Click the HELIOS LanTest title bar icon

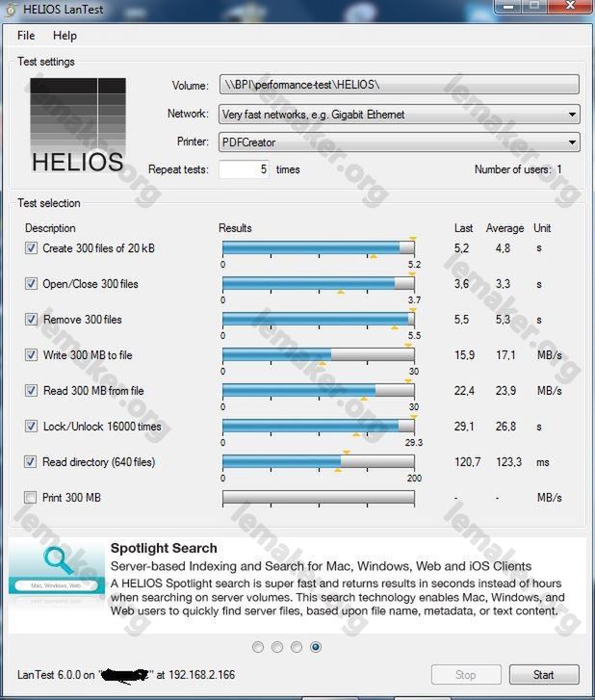11,10
